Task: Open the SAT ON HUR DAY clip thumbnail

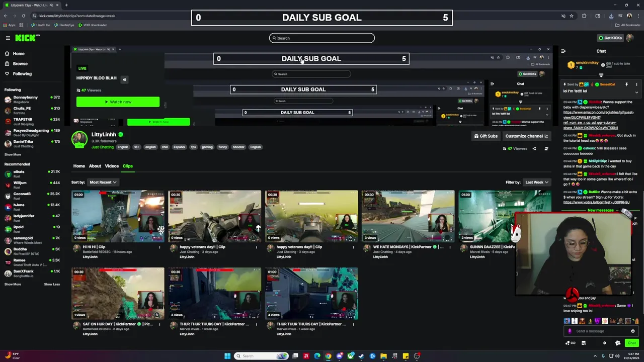Action: (x=118, y=294)
